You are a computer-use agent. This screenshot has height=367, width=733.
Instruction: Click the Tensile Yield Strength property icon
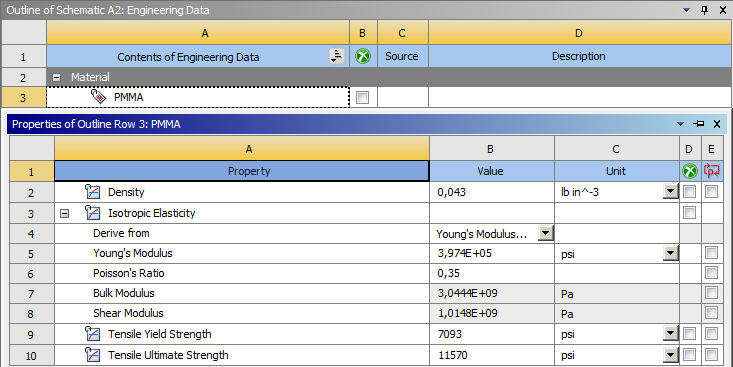93,334
